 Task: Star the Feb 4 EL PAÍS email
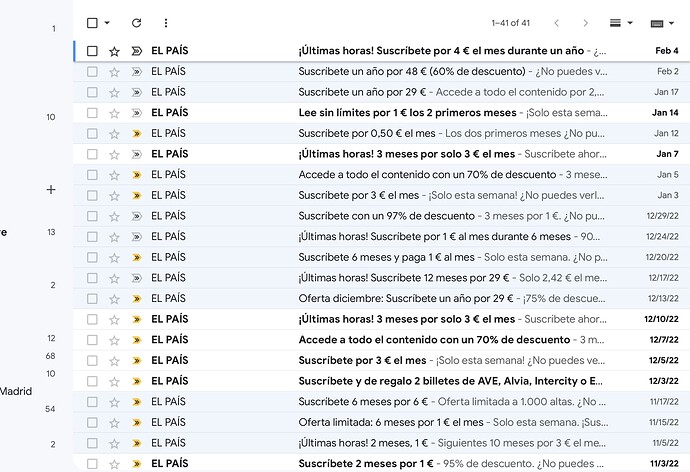114,51
